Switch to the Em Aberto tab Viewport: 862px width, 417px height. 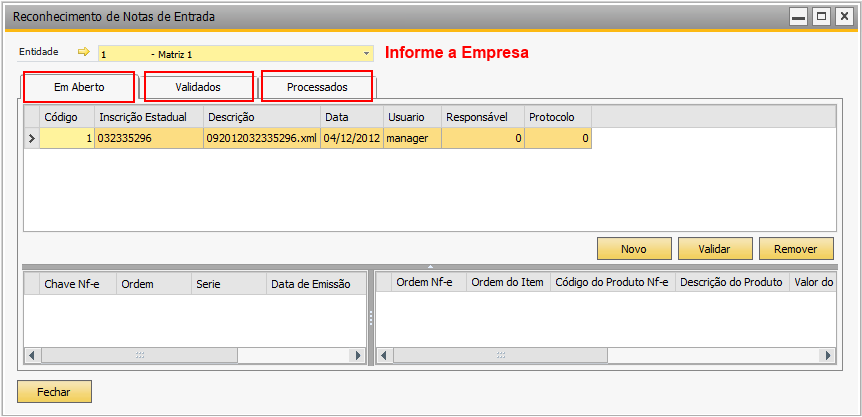(79, 87)
